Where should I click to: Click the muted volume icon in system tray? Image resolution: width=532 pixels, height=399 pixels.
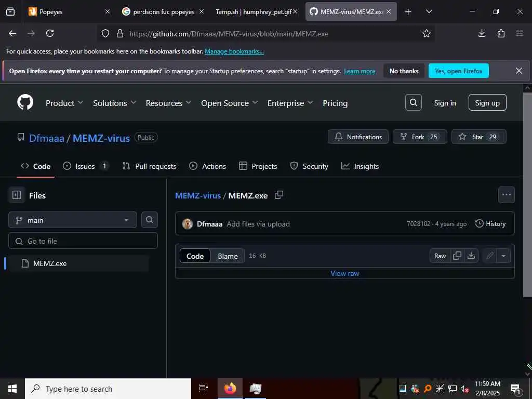pos(464,389)
